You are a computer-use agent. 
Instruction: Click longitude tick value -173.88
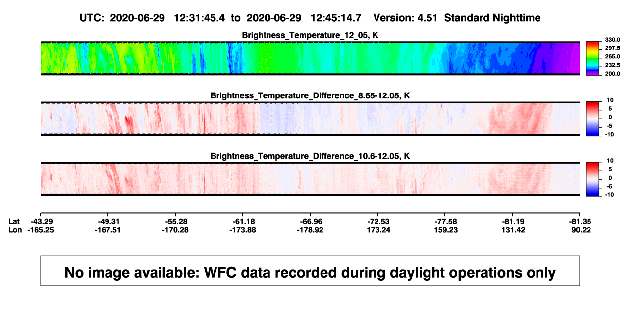pyautogui.click(x=243, y=230)
